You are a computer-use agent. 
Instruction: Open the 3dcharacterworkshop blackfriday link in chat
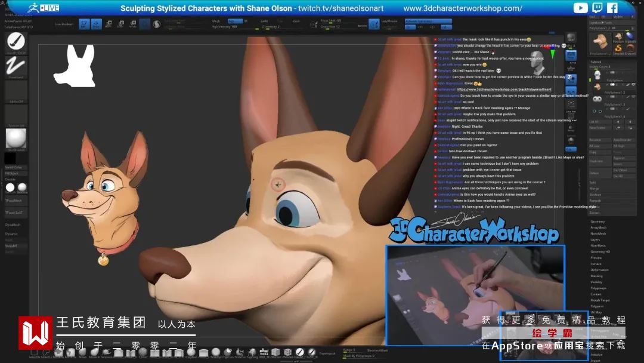504,89
